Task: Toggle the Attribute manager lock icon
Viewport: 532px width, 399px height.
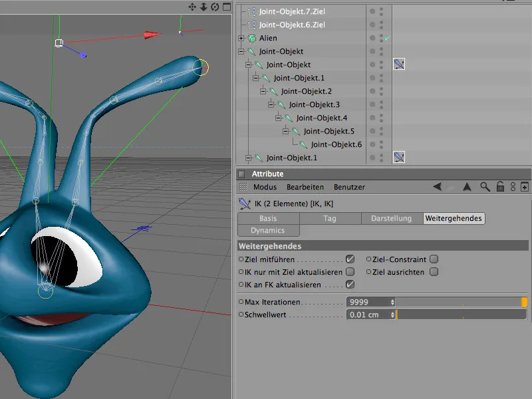Action: tap(500, 187)
